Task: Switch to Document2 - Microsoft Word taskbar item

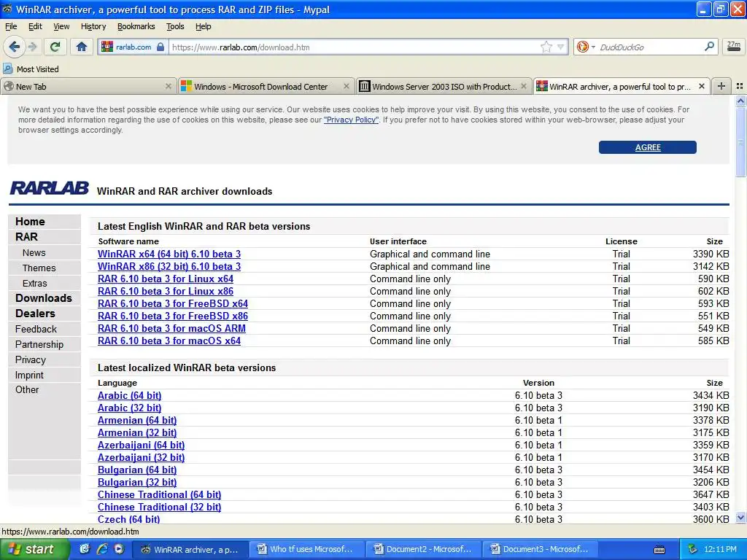Action: [x=422, y=549]
